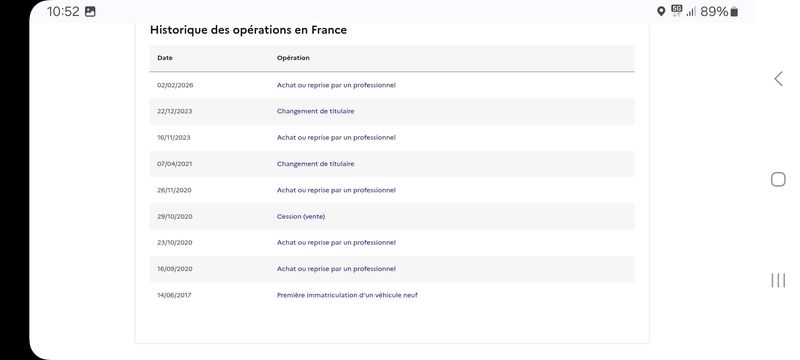Image resolution: width=800 pixels, height=360 pixels.
Task: Tap the Android back navigation arrow
Action: click(778, 79)
